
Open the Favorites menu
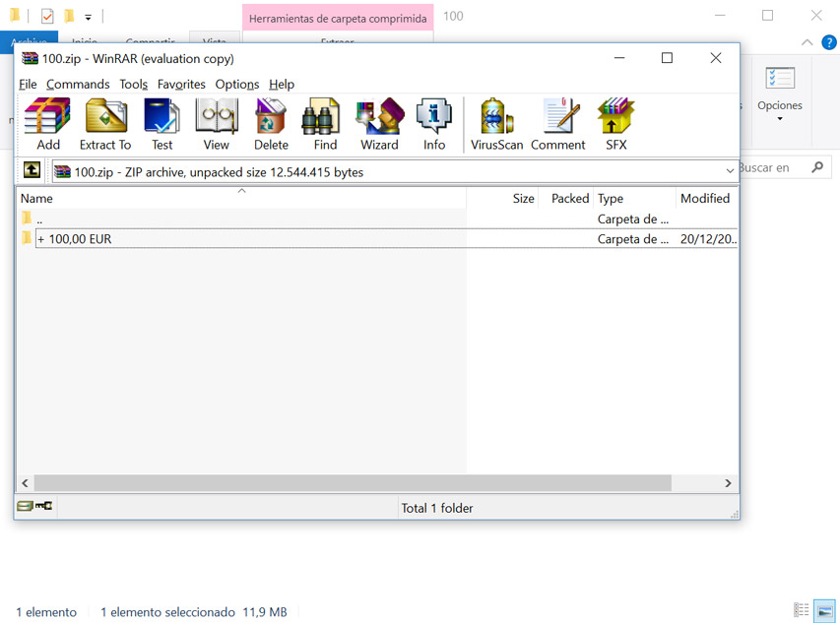coord(181,85)
